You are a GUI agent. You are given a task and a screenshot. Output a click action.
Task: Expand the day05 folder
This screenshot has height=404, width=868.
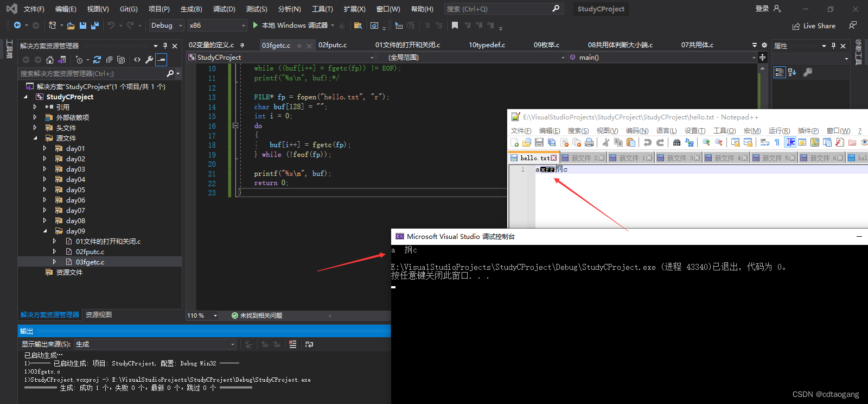pos(44,190)
